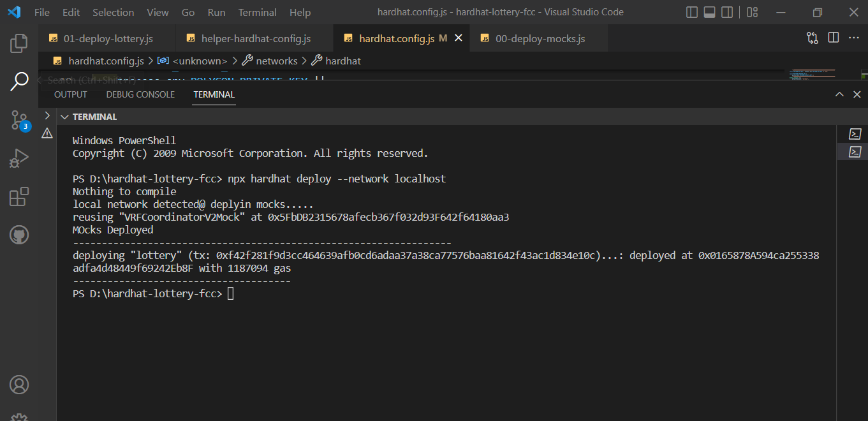
Task: Open the Extensions view icon
Action: (x=19, y=196)
